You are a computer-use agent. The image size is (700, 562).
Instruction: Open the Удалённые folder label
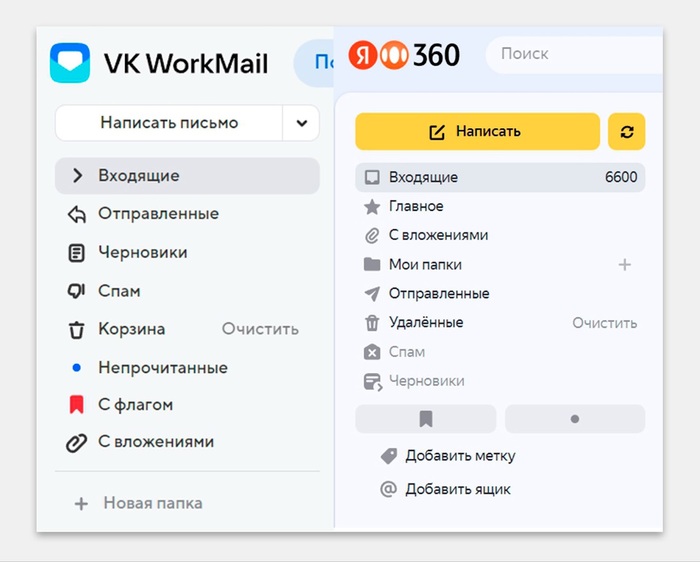pyautogui.click(x=426, y=322)
